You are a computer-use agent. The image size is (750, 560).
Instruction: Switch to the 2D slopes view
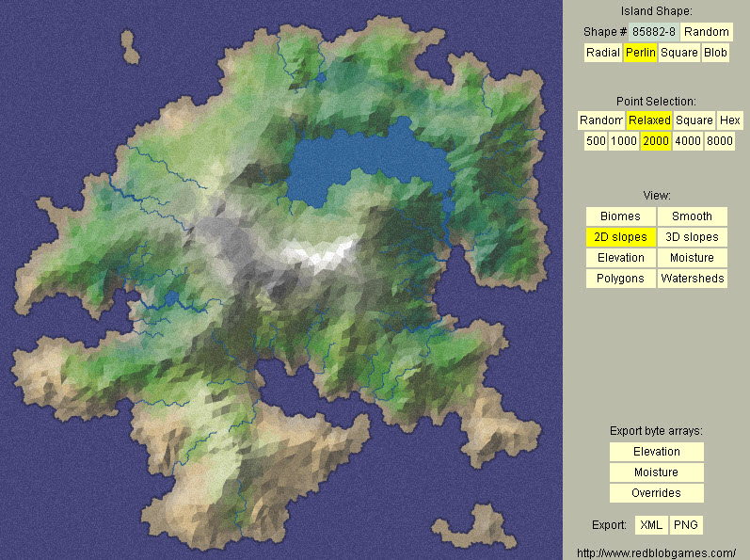point(620,237)
